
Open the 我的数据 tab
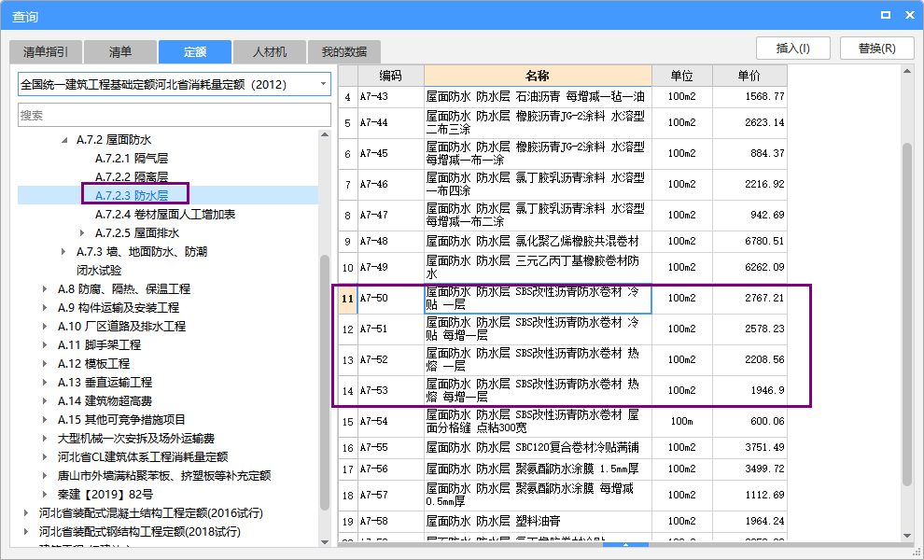[x=344, y=52]
